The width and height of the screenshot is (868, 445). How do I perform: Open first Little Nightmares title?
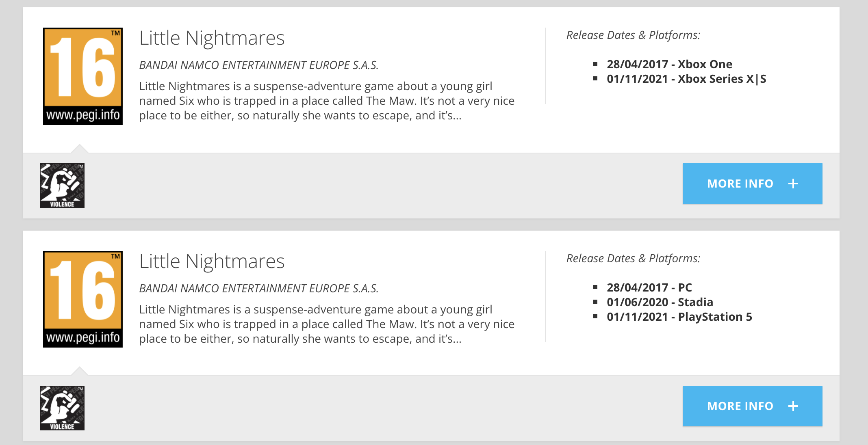click(212, 38)
